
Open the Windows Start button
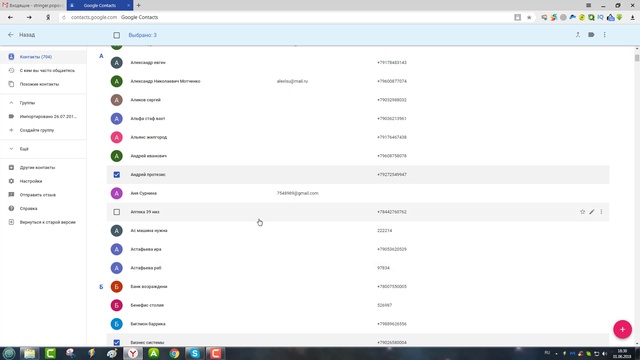[x=9, y=353]
